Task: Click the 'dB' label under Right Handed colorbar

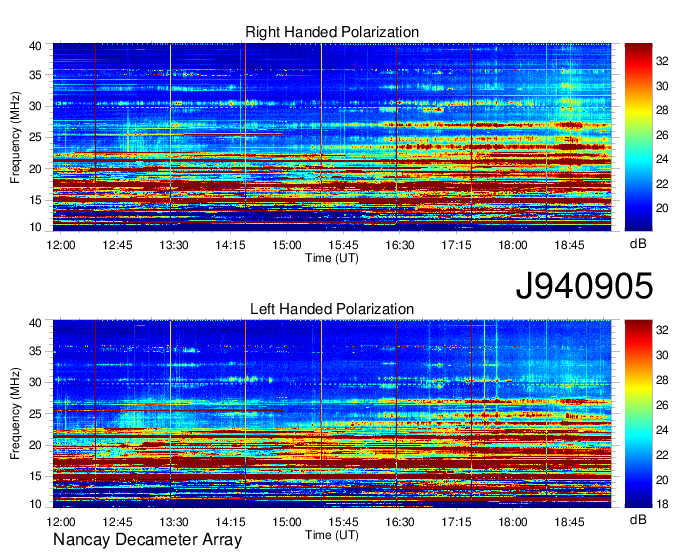Action: point(638,244)
